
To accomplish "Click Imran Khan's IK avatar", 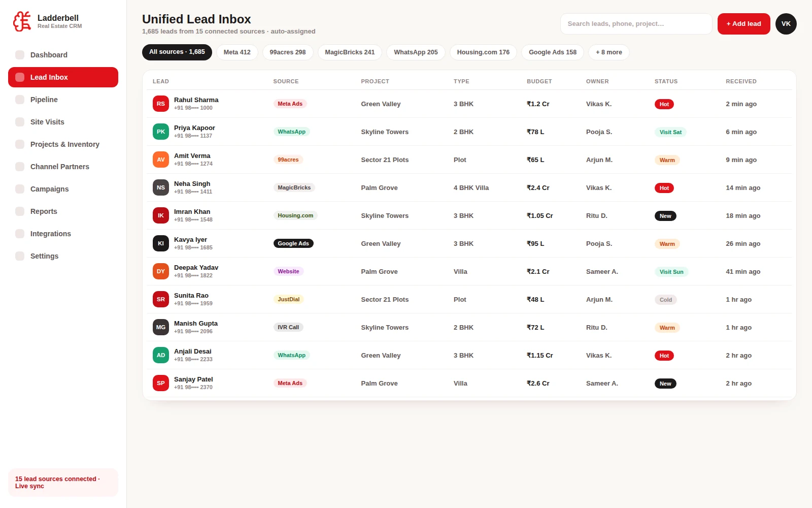I will click(161, 215).
